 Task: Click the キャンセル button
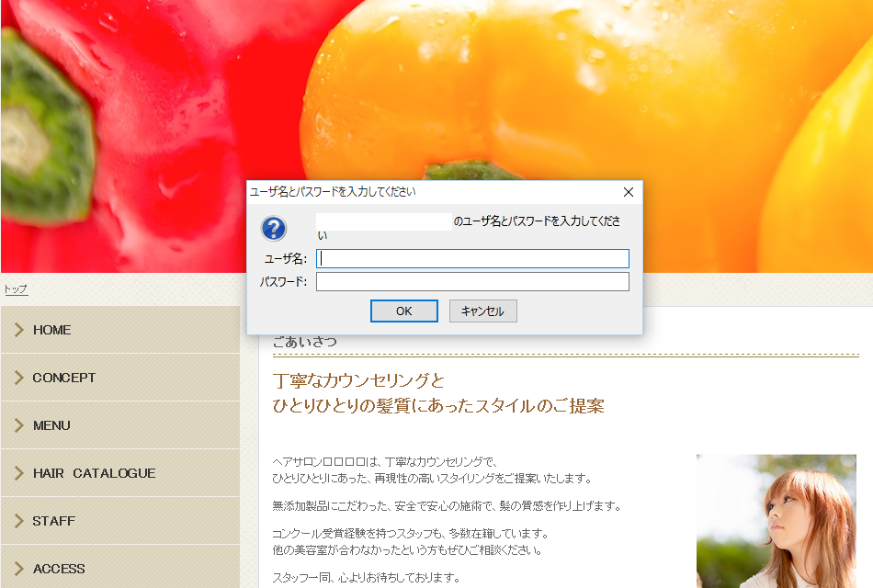click(482, 311)
